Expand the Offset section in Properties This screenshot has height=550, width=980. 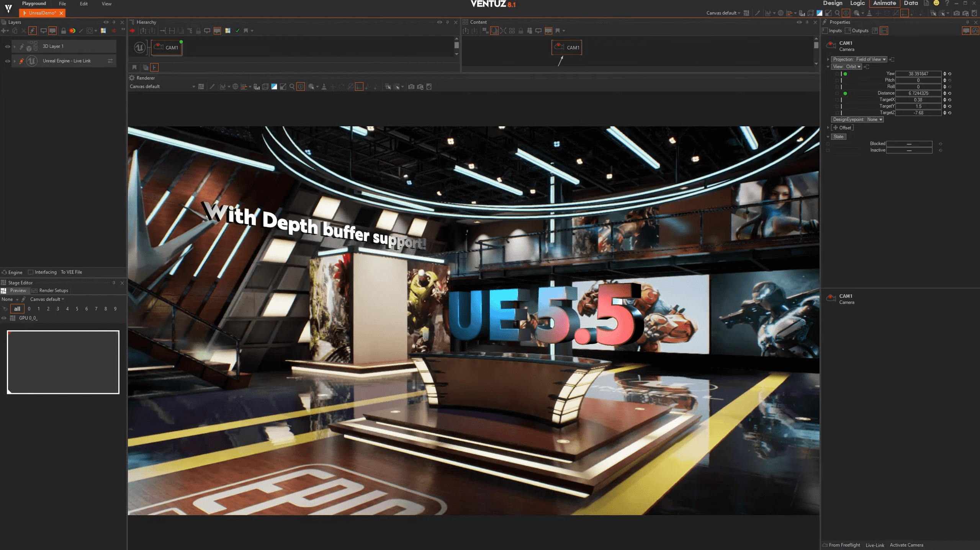(x=828, y=128)
